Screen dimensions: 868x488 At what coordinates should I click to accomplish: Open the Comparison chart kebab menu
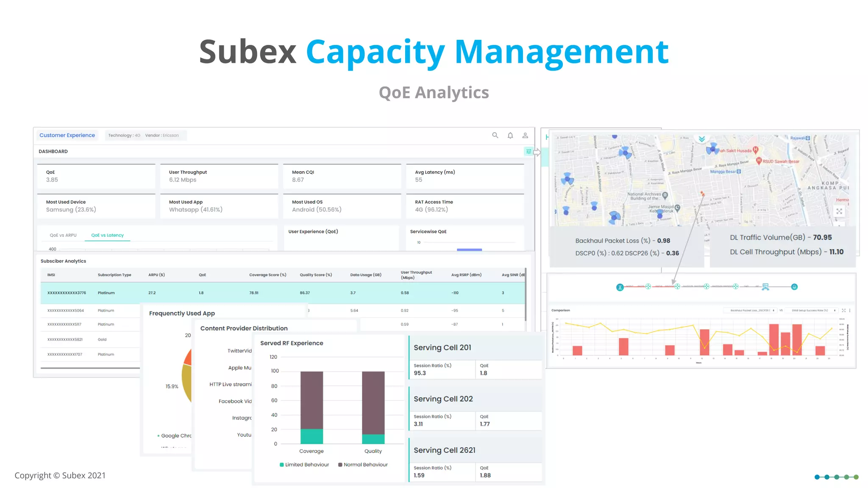(x=850, y=311)
